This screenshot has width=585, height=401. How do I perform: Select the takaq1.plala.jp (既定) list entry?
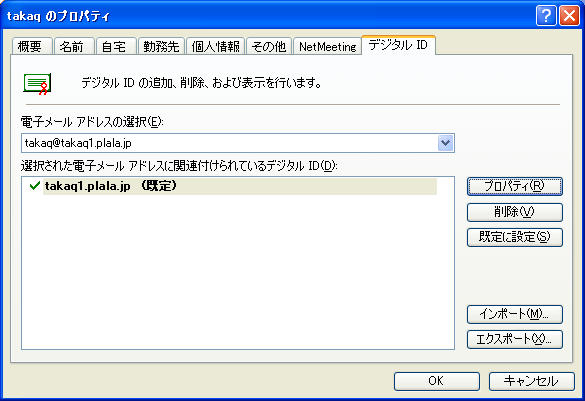(240, 186)
